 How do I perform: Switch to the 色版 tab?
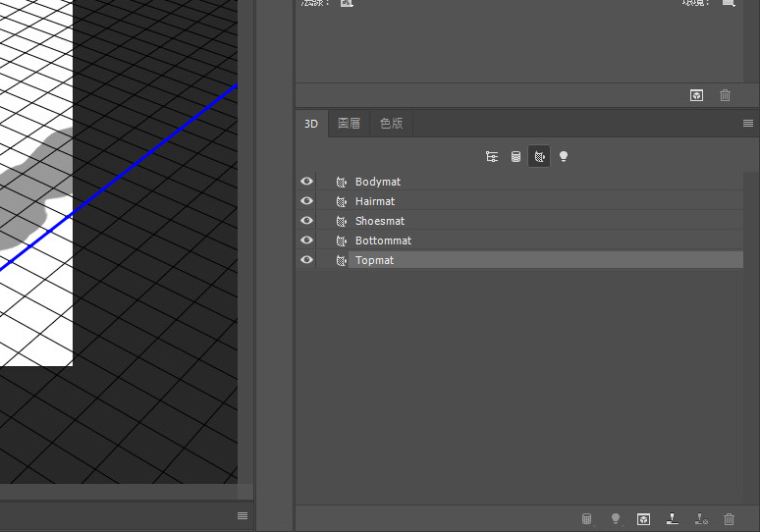(x=391, y=124)
